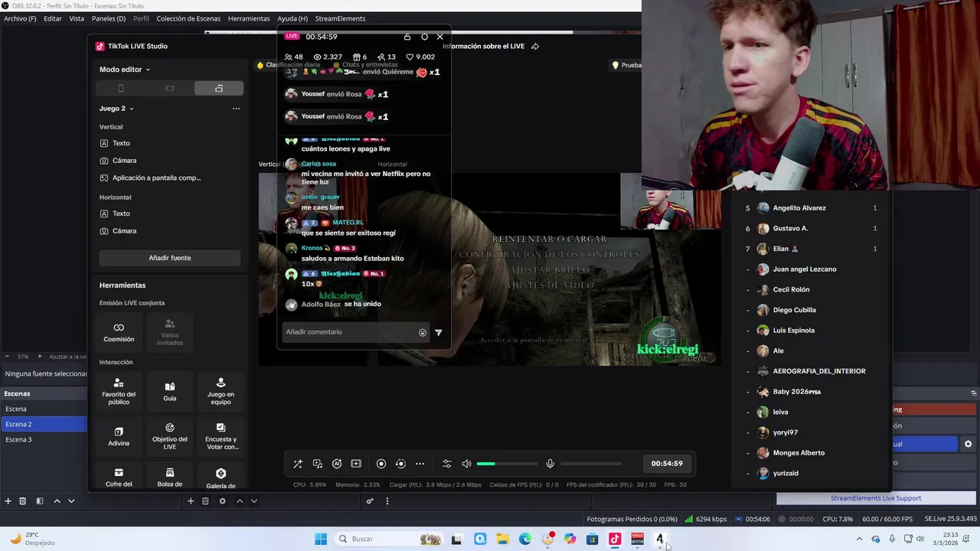Open the Archivo (F) menu in OBS
Viewport: 980px width, 551px height.
[20, 18]
